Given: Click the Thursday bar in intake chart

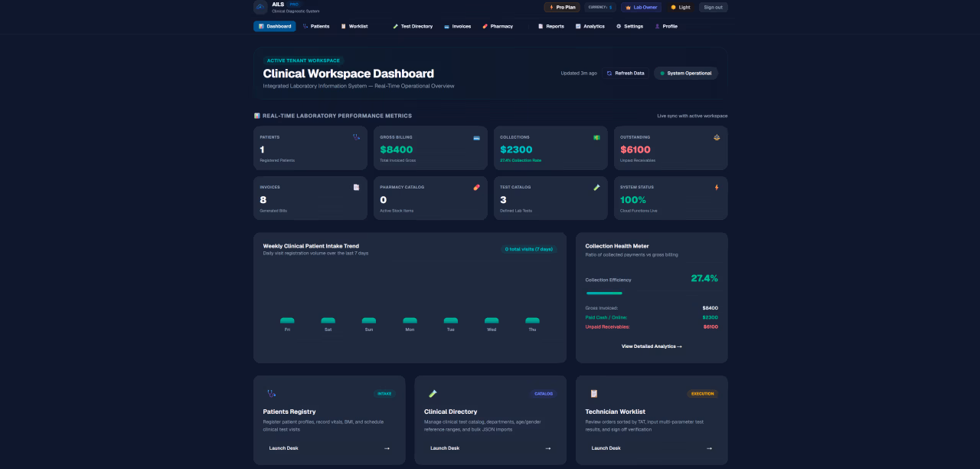Looking at the screenshot, I should coord(532,320).
